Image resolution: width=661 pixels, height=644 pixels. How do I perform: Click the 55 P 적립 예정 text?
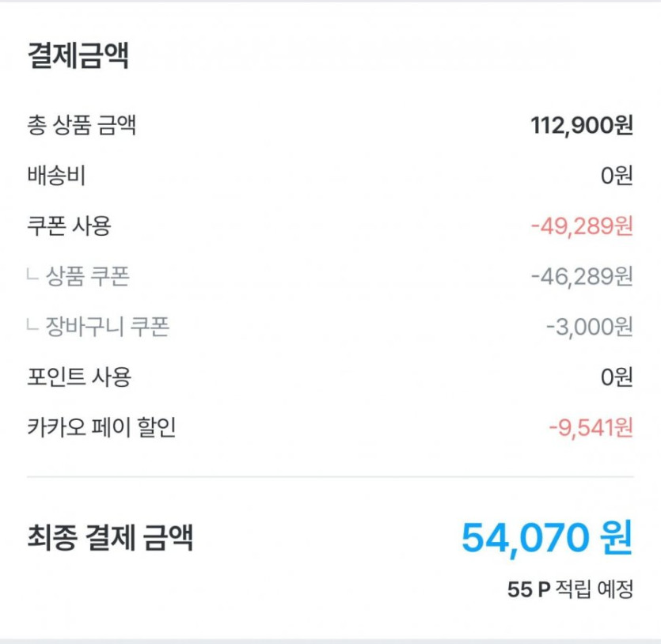click(571, 589)
